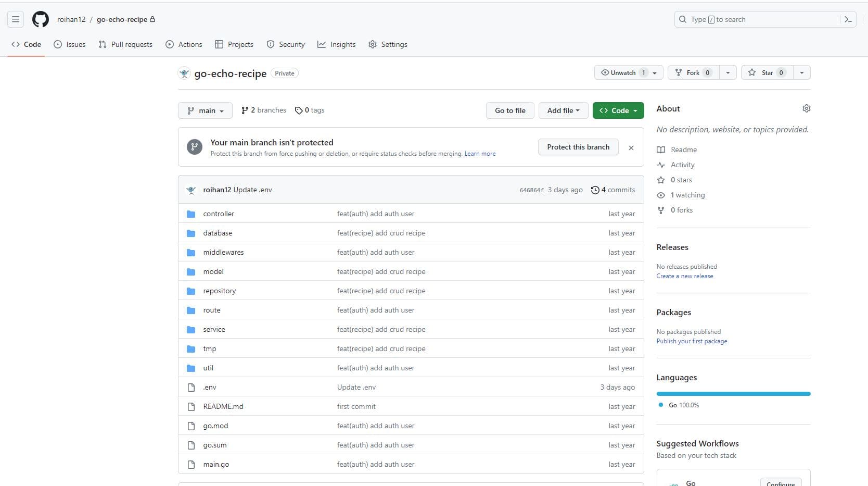Focus the Type to search field
The width and height of the screenshot is (868, 486).
tap(757, 19)
